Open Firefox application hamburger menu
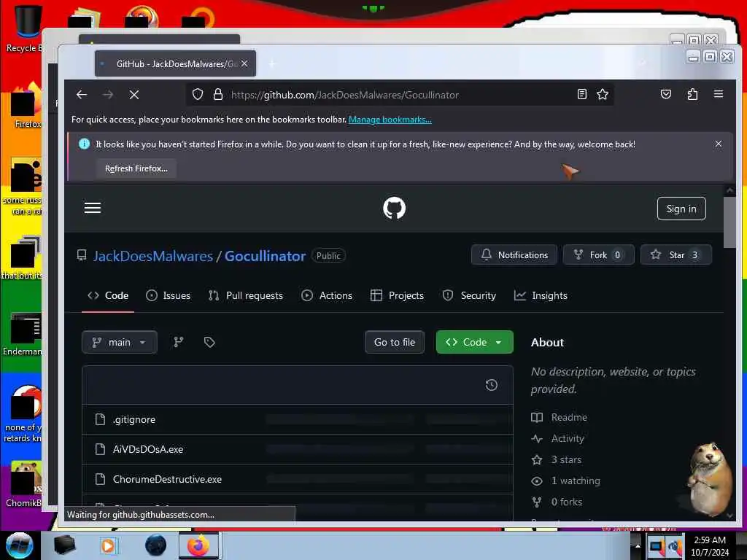Viewport: 747px width, 560px height. click(719, 94)
